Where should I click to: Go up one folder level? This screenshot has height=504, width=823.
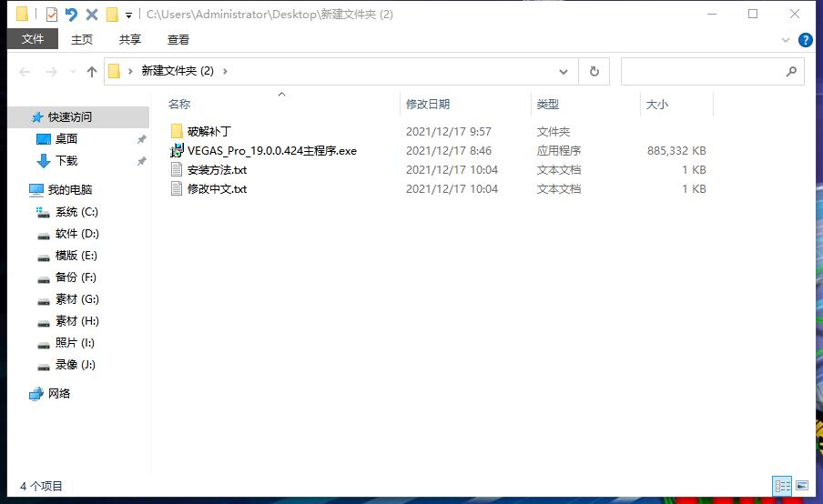coord(92,71)
